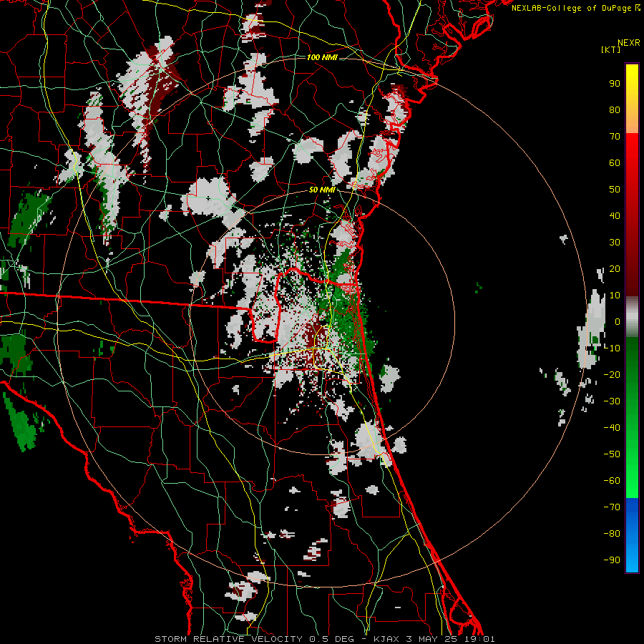Viewport: 644px width, 644px height.
Task: Click the positive 50 scale value
Action: click(615, 190)
